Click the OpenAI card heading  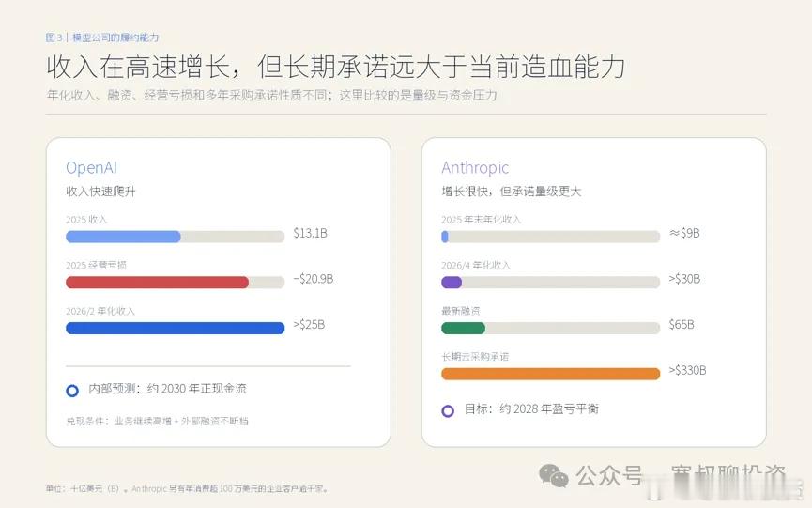click(x=92, y=168)
